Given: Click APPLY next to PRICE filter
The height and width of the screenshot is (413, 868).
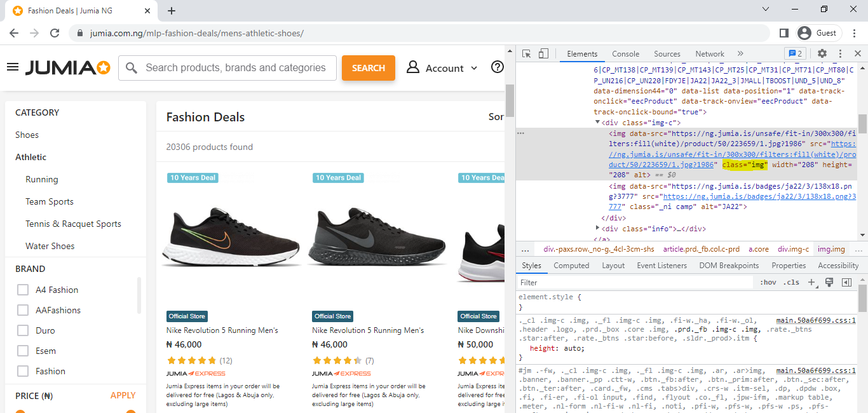Looking at the screenshot, I should pyautogui.click(x=123, y=395).
